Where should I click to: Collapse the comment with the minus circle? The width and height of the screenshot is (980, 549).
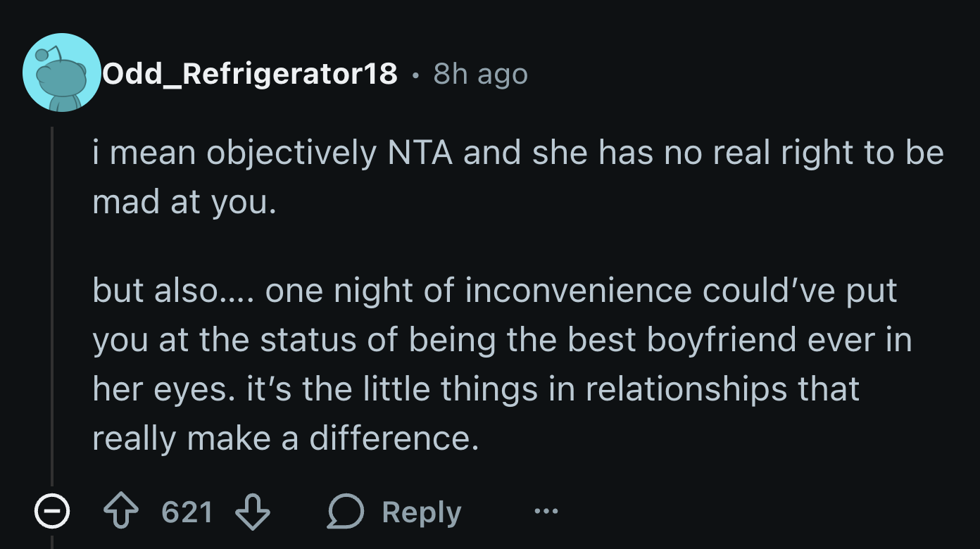point(52,512)
